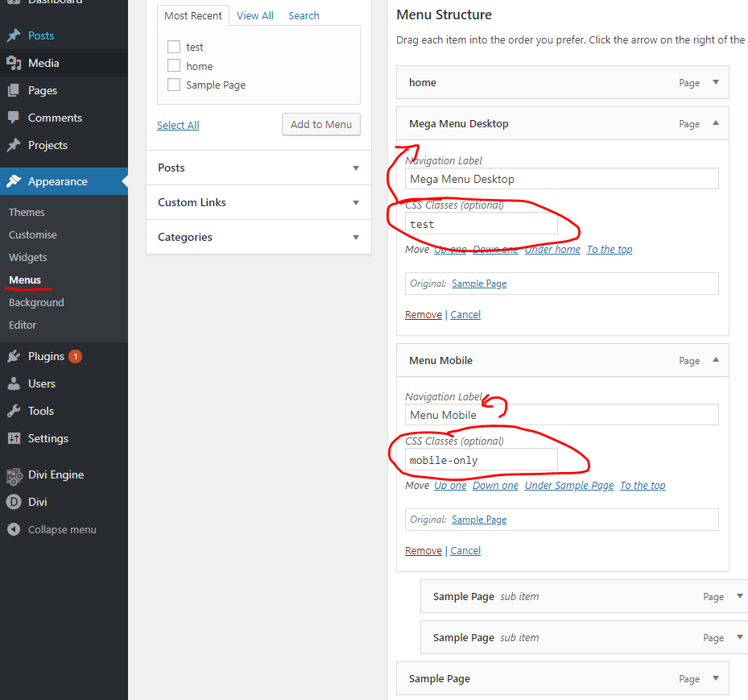Expand the first Sample Page sub item arrow

(739, 596)
